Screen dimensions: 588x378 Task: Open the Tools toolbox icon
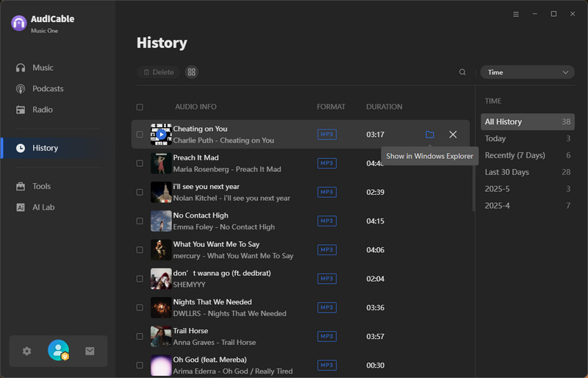pyautogui.click(x=21, y=186)
